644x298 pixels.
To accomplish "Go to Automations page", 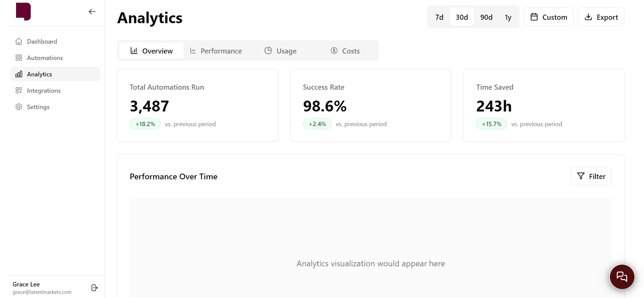I will (55, 58).
